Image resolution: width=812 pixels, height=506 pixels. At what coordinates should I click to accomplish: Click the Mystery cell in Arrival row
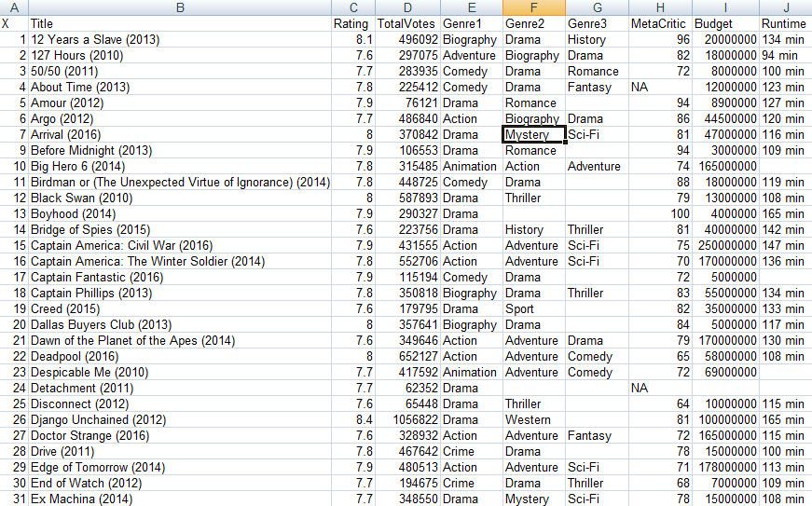[x=534, y=134]
